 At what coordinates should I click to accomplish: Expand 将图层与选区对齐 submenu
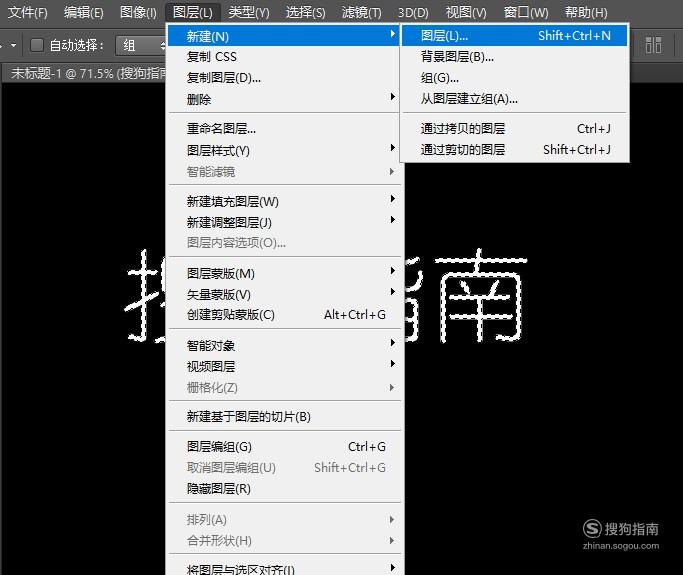tap(283, 568)
